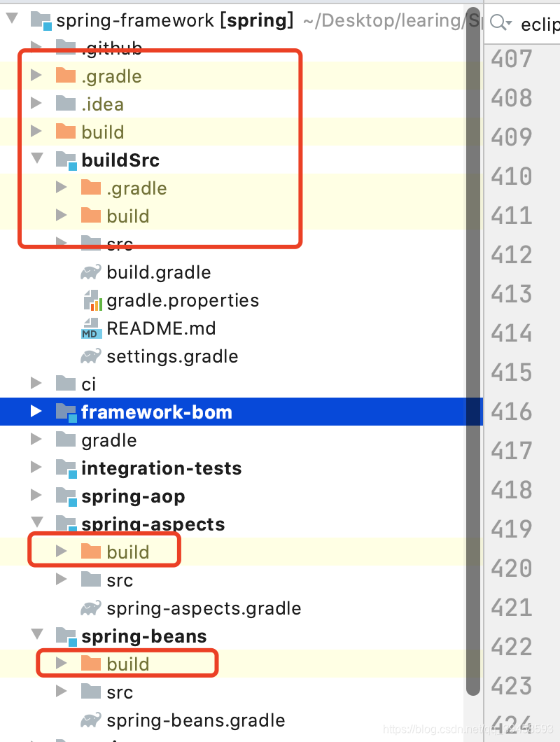
Task: Open the search magnifier dropdown
Action: [500, 22]
